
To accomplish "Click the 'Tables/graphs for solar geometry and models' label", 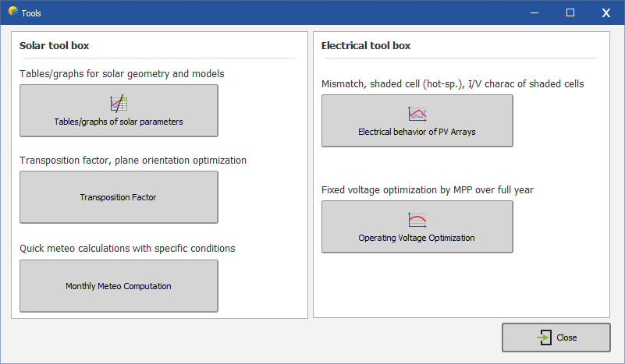I will point(122,74).
